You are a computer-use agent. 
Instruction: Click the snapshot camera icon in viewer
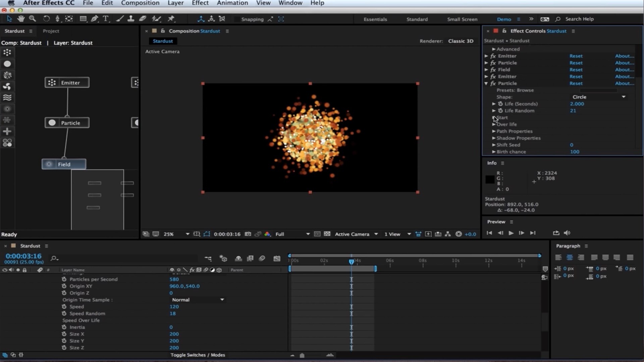[x=248, y=234]
